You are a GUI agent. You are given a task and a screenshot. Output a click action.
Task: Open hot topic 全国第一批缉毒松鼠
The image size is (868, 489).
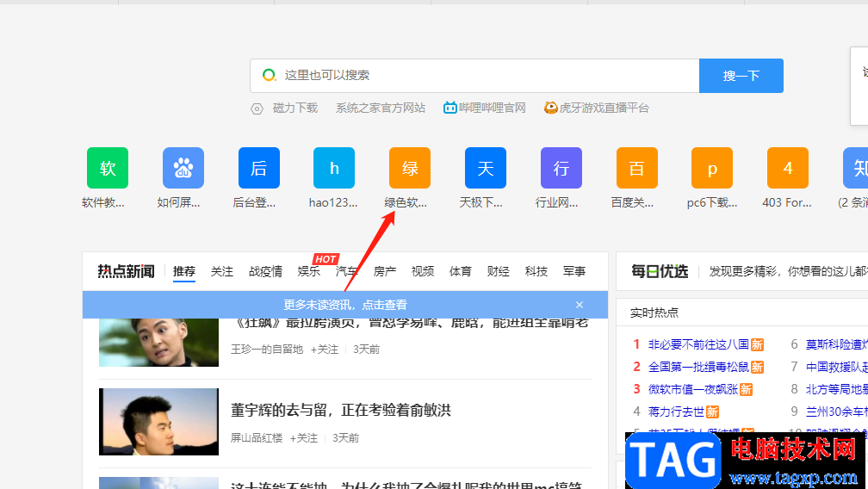[x=698, y=367]
